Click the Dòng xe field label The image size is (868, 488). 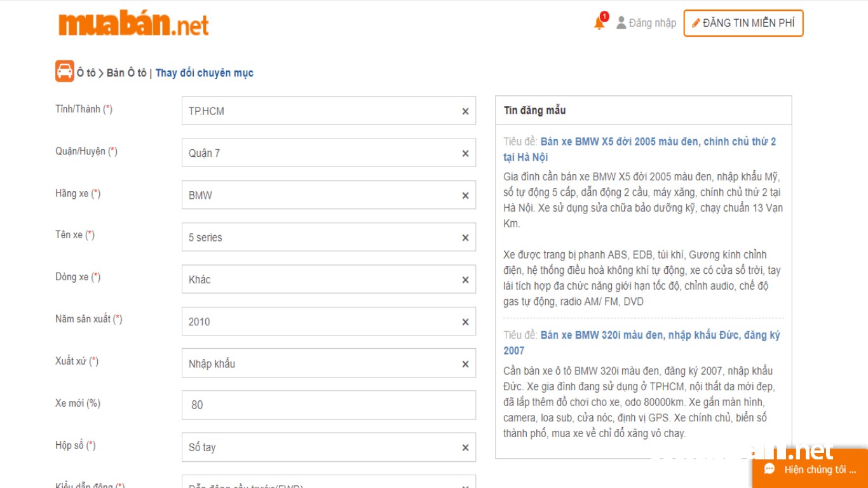coord(78,277)
